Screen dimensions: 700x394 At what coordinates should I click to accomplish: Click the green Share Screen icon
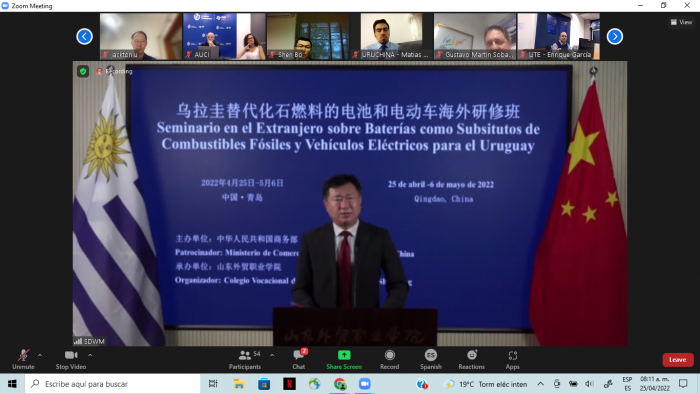pyautogui.click(x=344, y=355)
